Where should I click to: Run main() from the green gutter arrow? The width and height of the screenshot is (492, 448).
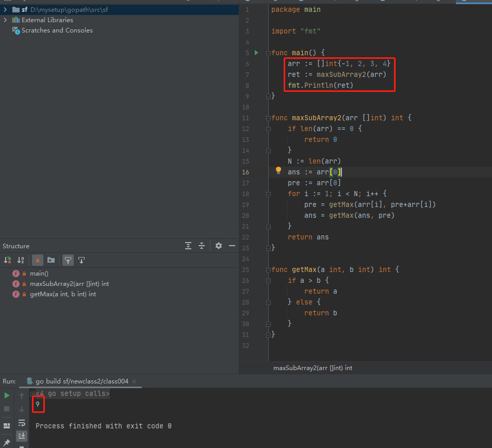[256, 53]
